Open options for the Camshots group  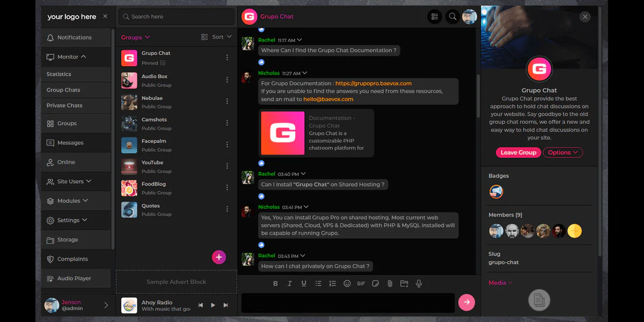click(x=227, y=123)
